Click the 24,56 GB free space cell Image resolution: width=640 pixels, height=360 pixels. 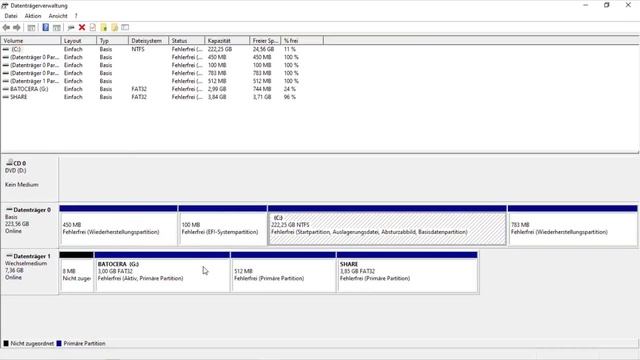(x=263, y=49)
